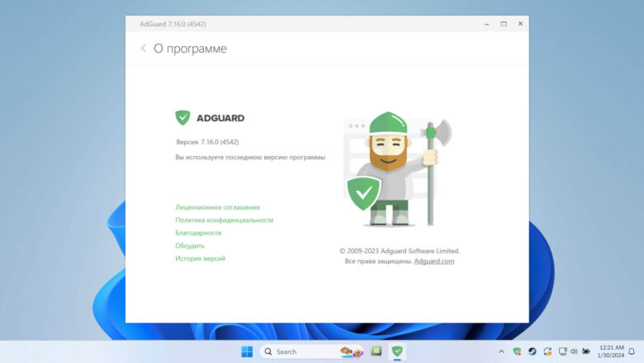Click the version text 7.16.0 (4542)
The image size is (644, 363).
click(220, 142)
